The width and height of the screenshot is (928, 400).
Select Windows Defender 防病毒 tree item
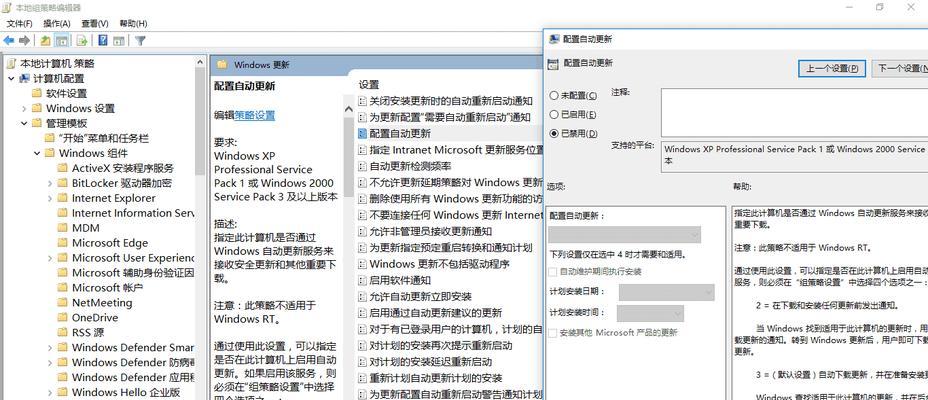coord(133,362)
